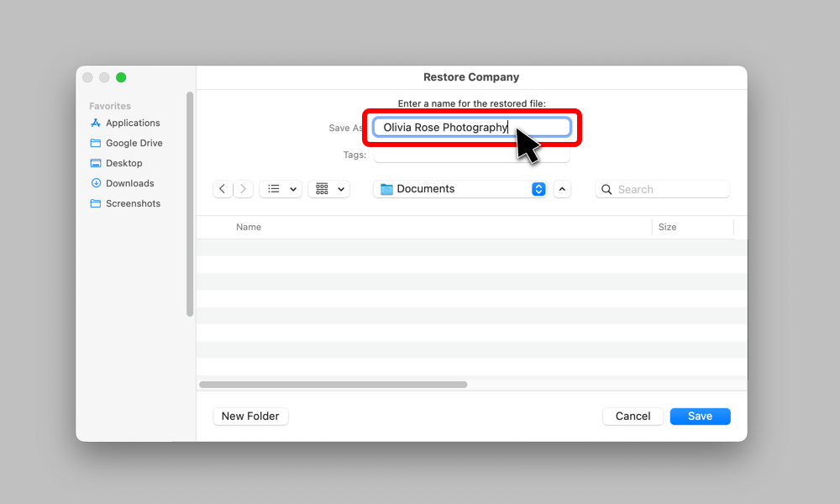The height and width of the screenshot is (504, 840).
Task: Go forward with the right chevron
Action: pos(244,189)
